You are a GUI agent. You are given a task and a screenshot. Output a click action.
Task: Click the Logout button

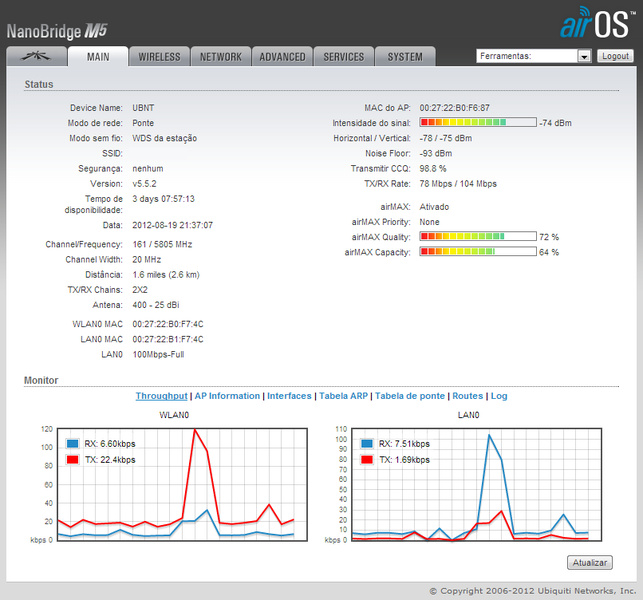[x=615, y=56]
